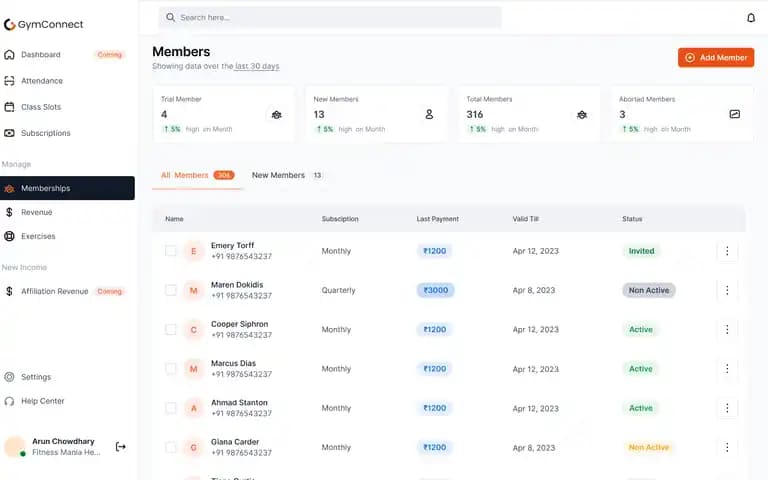Click Apr 8, 2023 date for Giana Carder

click(x=533, y=447)
